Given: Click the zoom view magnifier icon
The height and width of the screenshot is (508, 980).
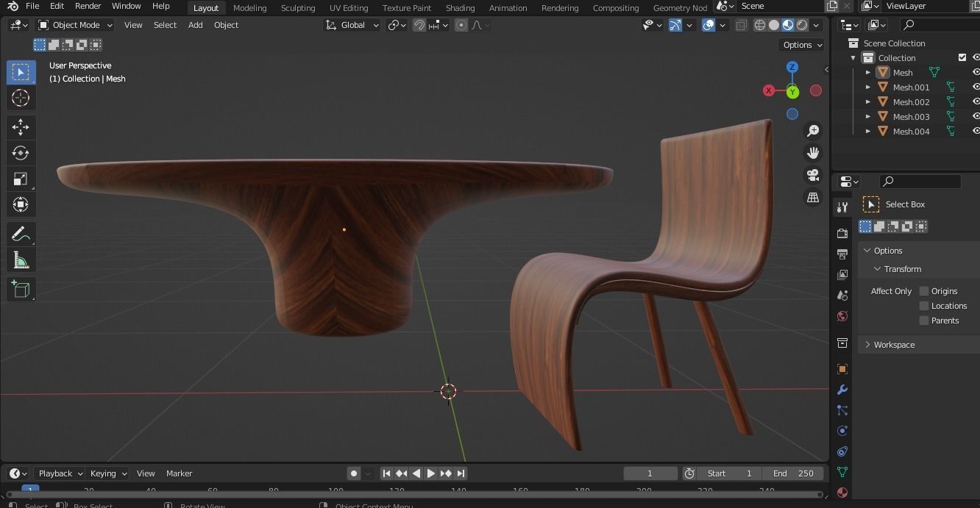Looking at the screenshot, I should click(x=813, y=131).
